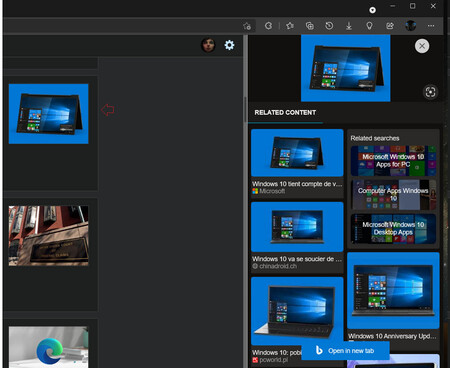450x368 pixels.
Task: Select 'Computer Apps Windows 10' related search
Action: tap(393, 195)
